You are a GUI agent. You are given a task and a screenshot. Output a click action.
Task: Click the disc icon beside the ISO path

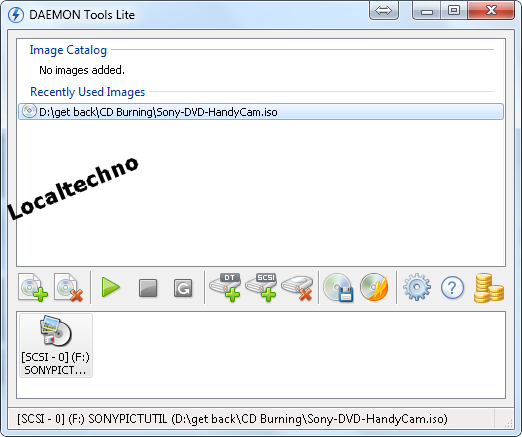pos(29,111)
